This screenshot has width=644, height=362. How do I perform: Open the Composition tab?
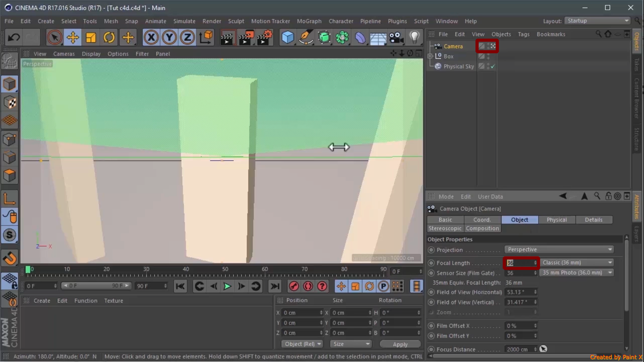click(482, 229)
